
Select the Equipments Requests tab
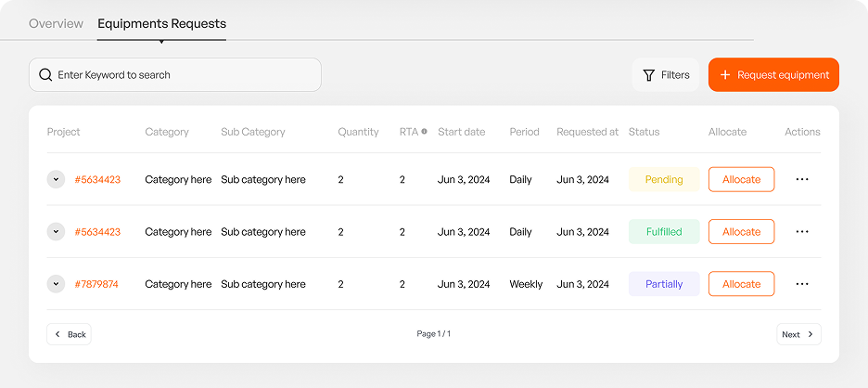(161, 23)
